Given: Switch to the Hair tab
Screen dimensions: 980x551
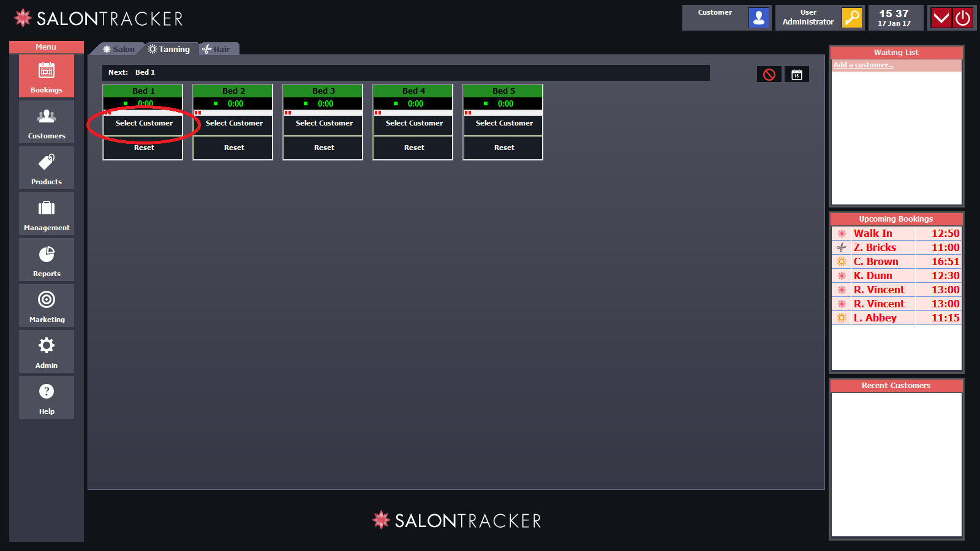Looking at the screenshot, I should click(219, 48).
